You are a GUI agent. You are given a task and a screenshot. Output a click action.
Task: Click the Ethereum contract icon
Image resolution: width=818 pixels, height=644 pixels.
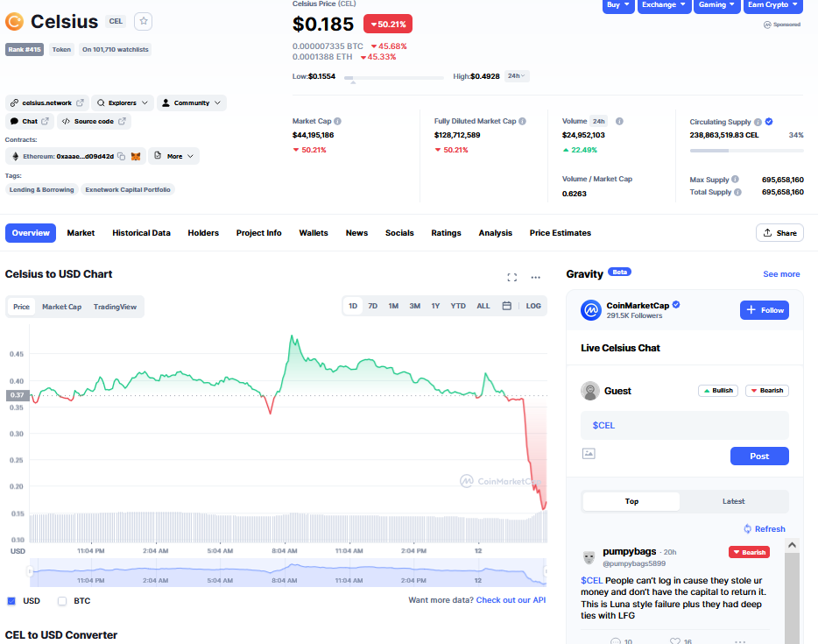[x=15, y=156]
